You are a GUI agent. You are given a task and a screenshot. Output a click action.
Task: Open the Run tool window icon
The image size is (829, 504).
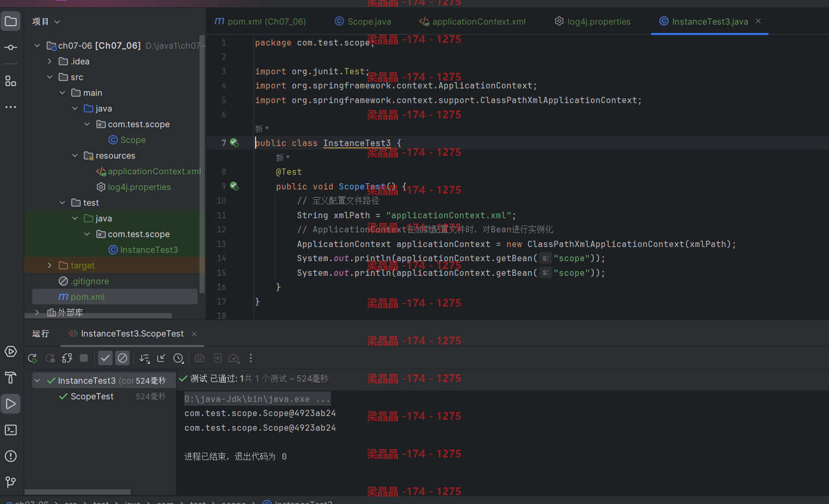tap(10, 404)
